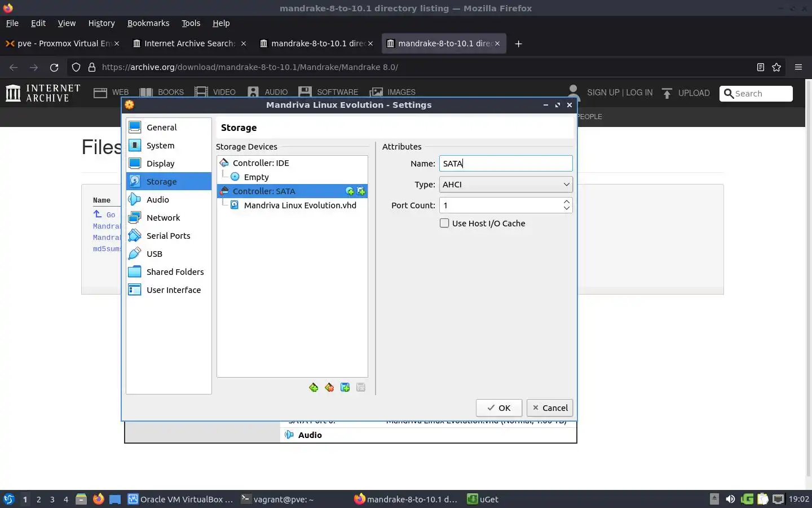The image size is (812, 508).
Task: Open the Shared Folders settings category
Action: [x=169, y=272]
